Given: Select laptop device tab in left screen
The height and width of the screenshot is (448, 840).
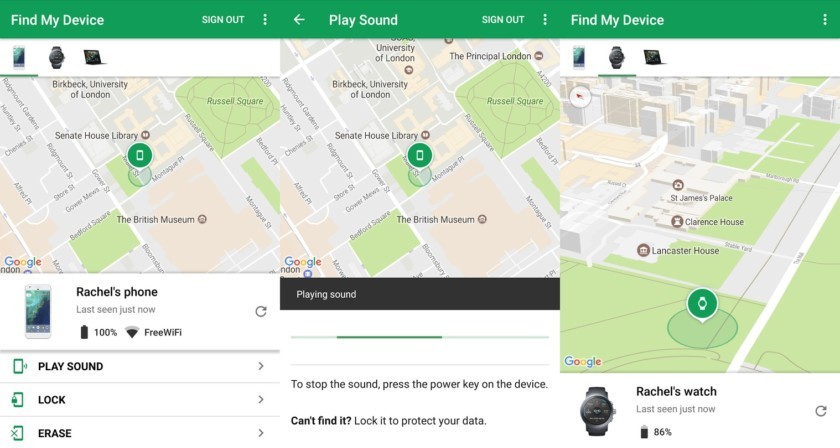Looking at the screenshot, I should coord(94,57).
